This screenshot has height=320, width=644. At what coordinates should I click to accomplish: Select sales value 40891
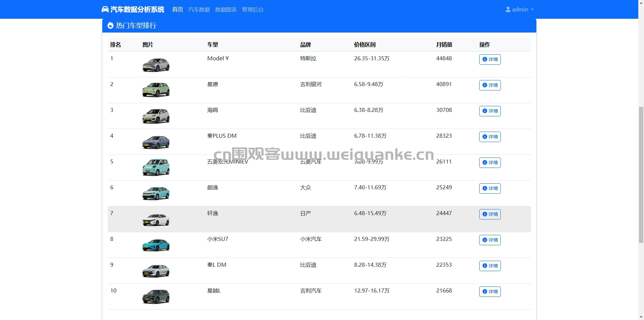tap(444, 84)
